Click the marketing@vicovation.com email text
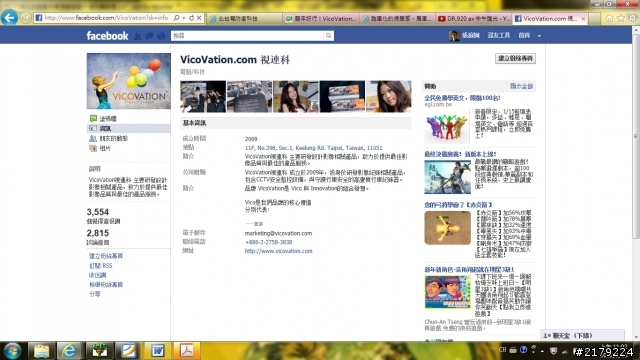The image size is (640, 360). [x=278, y=233]
